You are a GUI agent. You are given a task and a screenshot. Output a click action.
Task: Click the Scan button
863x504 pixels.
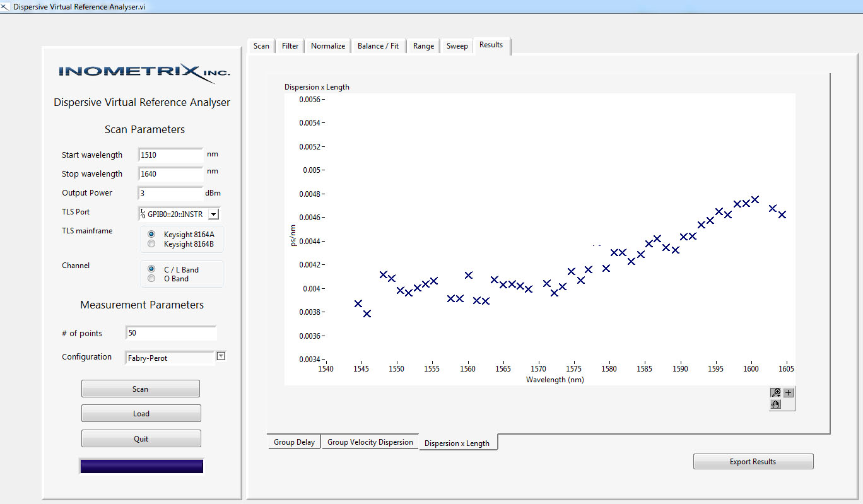click(141, 389)
